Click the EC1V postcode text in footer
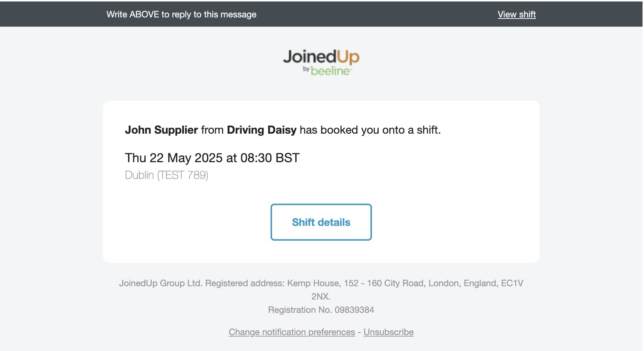Viewport: 644px width, 351px height. pyautogui.click(x=512, y=283)
